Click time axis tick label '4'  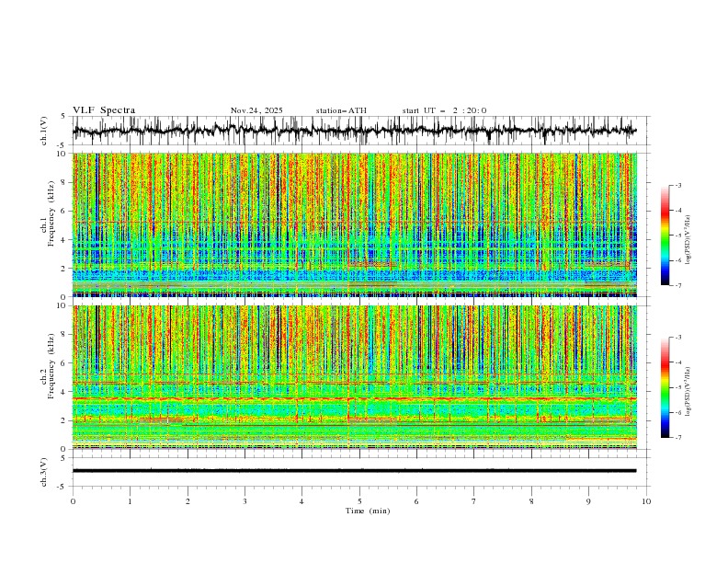301,501
